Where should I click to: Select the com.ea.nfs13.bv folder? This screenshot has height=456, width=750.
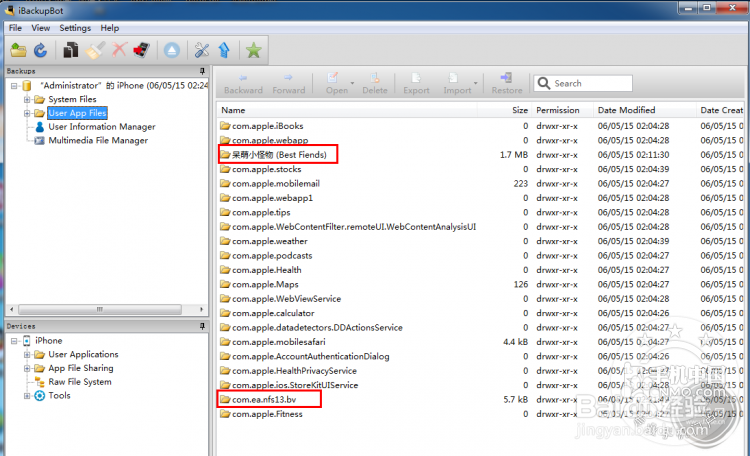(x=264, y=399)
